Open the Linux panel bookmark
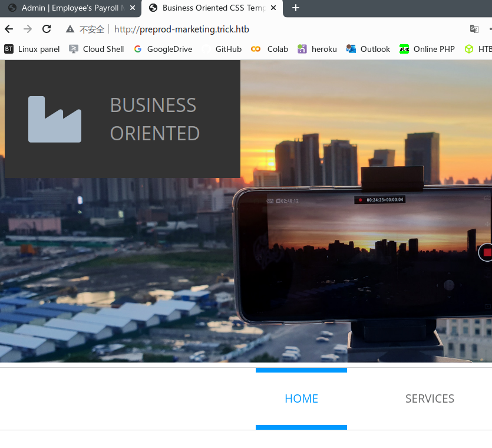Viewport: 492px width, 448px height. click(x=32, y=49)
